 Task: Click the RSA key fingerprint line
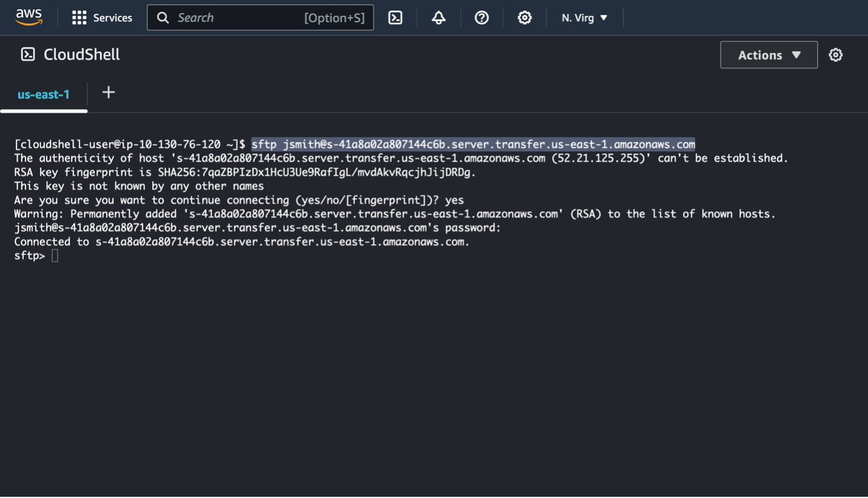(x=245, y=172)
